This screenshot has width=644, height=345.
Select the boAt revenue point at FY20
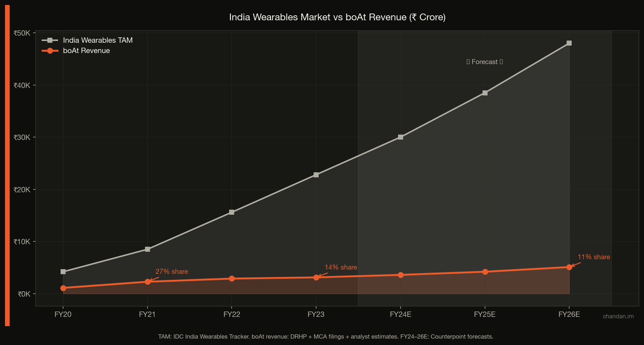click(63, 288)
